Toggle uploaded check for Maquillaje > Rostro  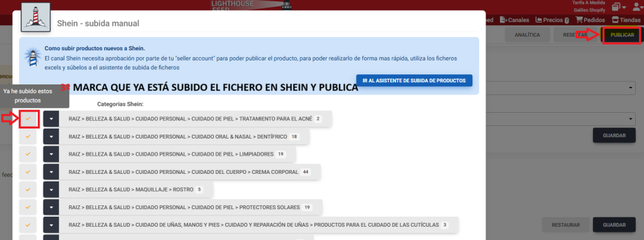pos(28,190)
